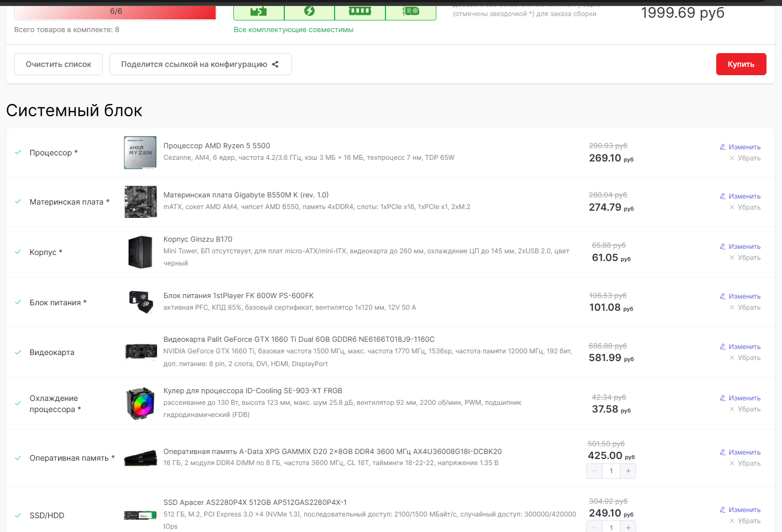Open the SSD Apacer AS2280P4X 512GB title

pos(255,503)
